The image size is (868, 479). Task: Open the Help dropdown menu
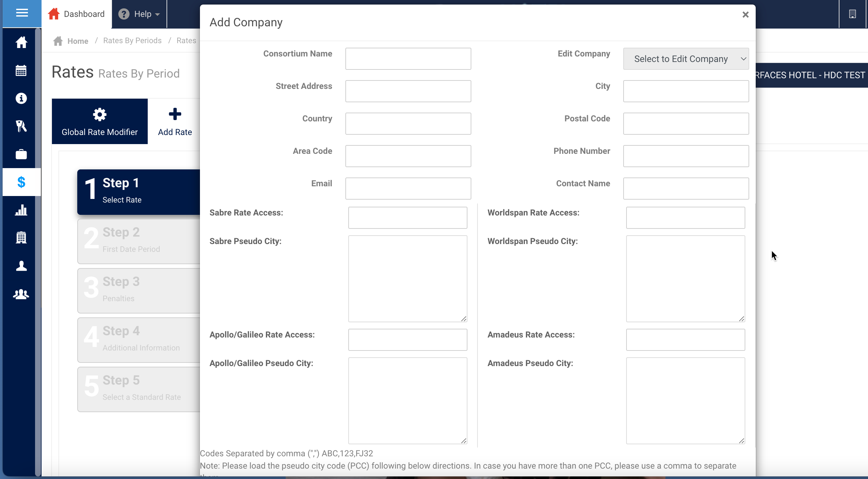click(x=139, y=14)
